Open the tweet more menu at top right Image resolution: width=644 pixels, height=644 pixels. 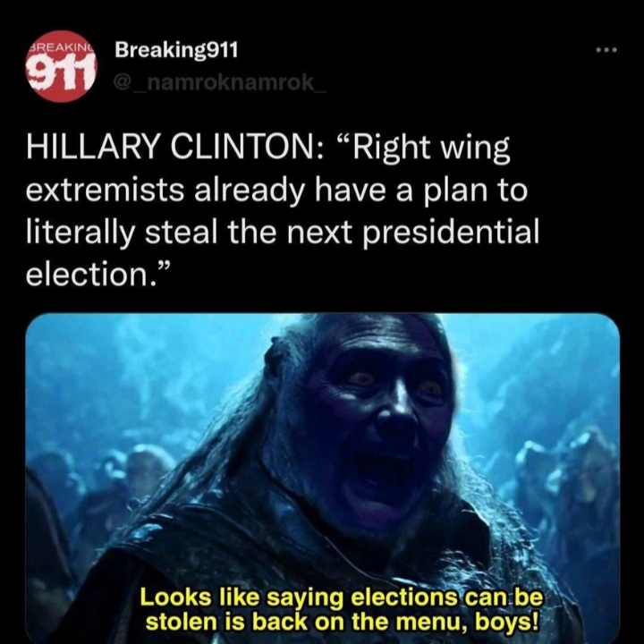pos(606,50)
